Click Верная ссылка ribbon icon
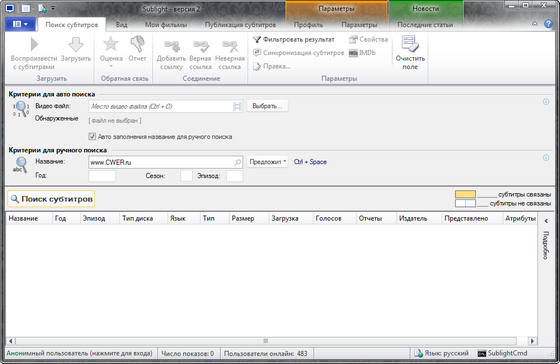Viewport: 560px width, 364px height. 200,46
